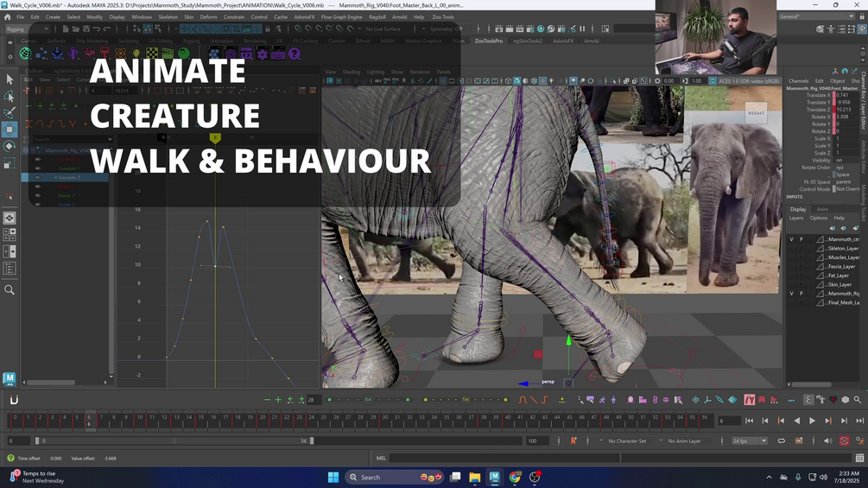
Task: Toggle visibility box of Skleton_Layer
Action: pyautogui.click(x=792, y=249)
